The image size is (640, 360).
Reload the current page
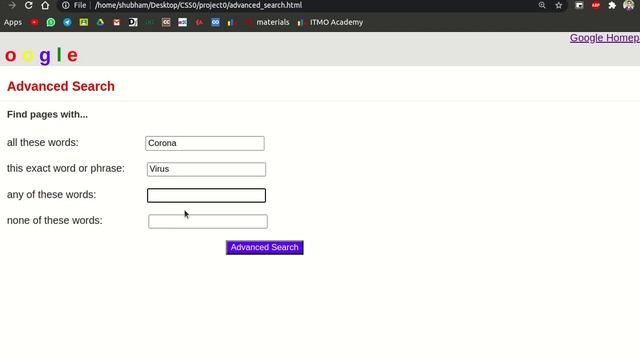point(28,5)
